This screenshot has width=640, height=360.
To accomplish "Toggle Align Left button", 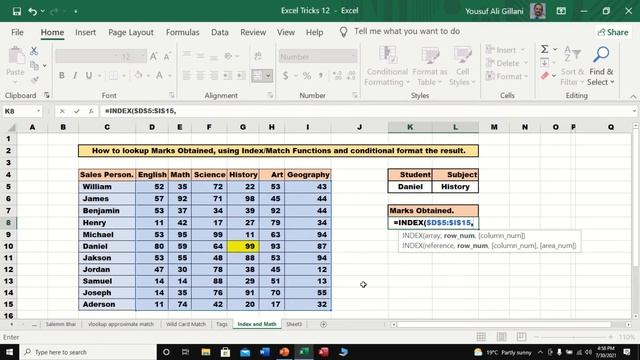I will (187, 76).
